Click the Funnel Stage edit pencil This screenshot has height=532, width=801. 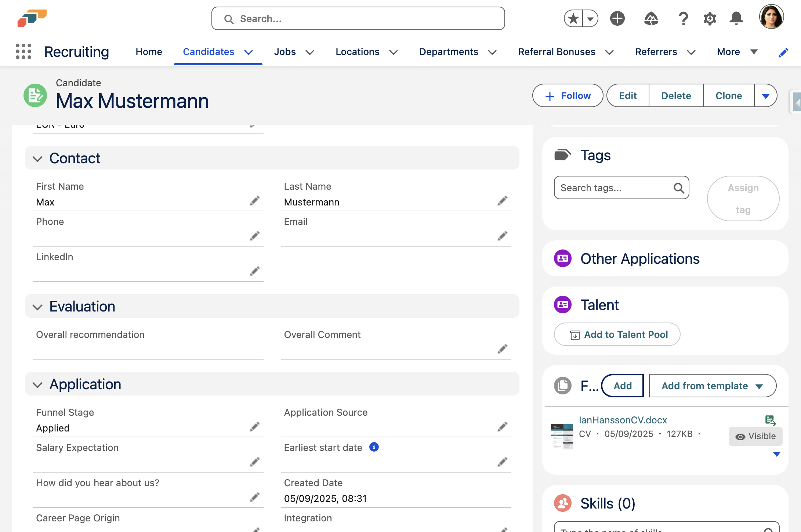click(x=255, y=427)
